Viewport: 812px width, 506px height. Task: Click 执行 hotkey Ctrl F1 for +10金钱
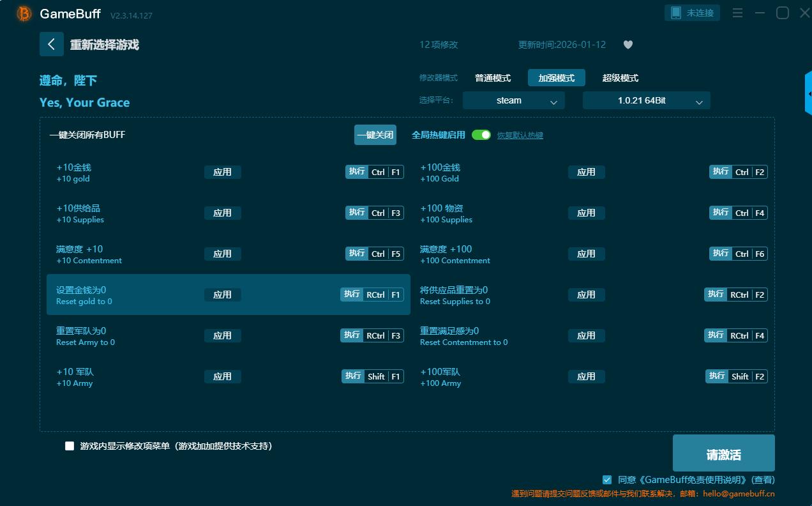(x=375, y=172)
